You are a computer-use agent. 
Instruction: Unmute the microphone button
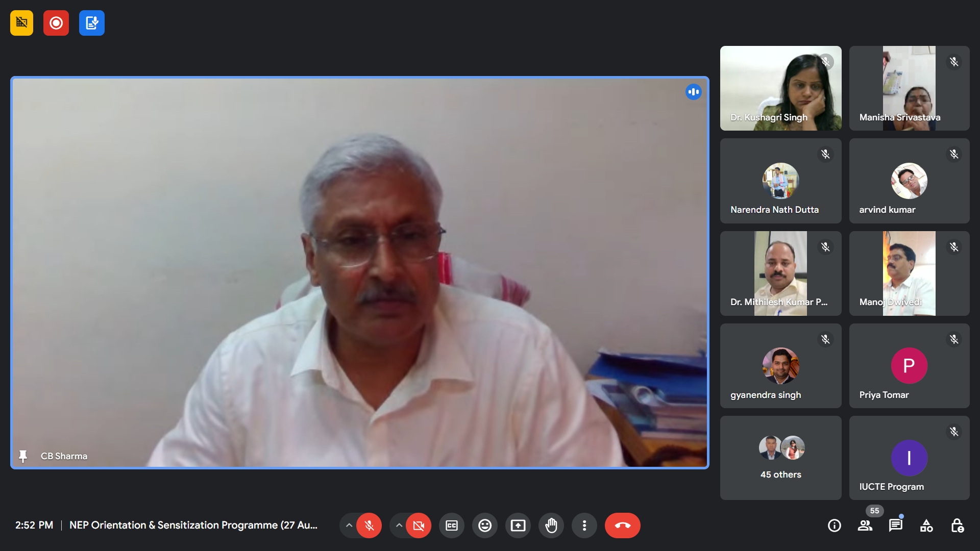(369, 525)
